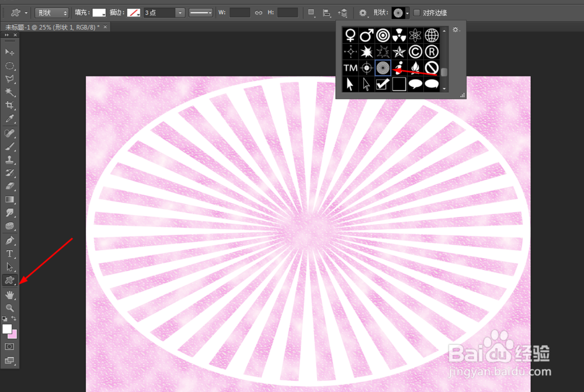584x392 pixels.
Task: Open the tool mode dropdown 形状
Action: pos(52,13)
